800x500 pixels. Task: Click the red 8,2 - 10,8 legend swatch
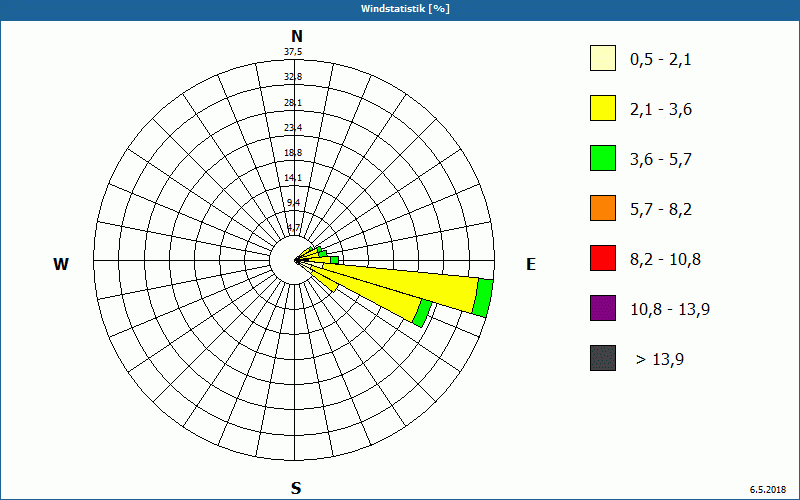[603, 258]
